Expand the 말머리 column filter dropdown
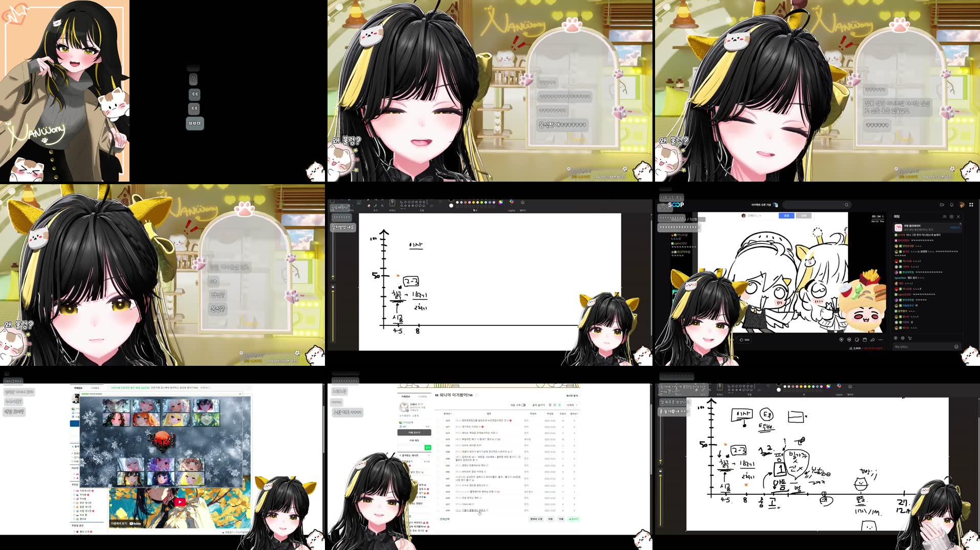Viewport: 980px width, 550px height. point(447,413)
